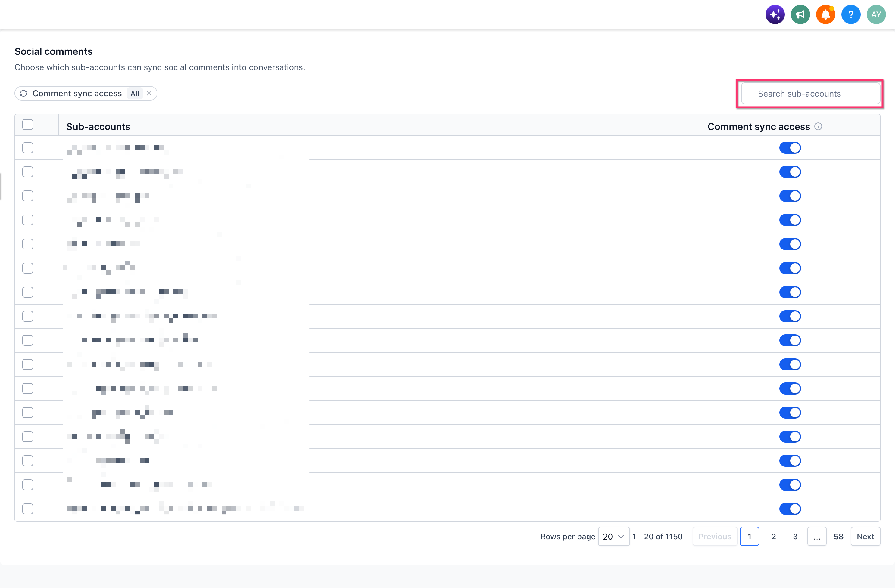This screenshot has height=588, width=895.
Task: Open the bell notifications icon
Action: [825, 15]
